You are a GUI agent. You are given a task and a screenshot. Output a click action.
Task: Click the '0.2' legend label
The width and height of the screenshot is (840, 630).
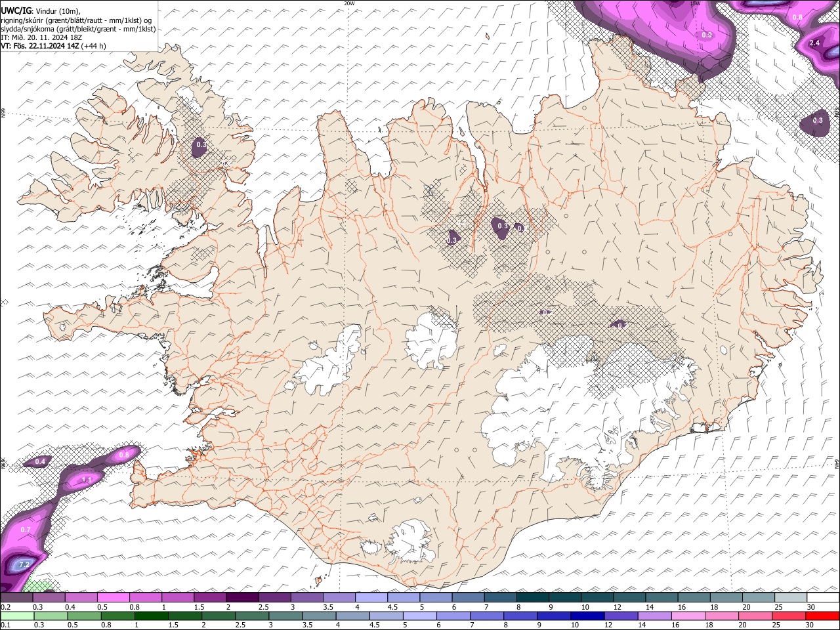pos(6,607)
